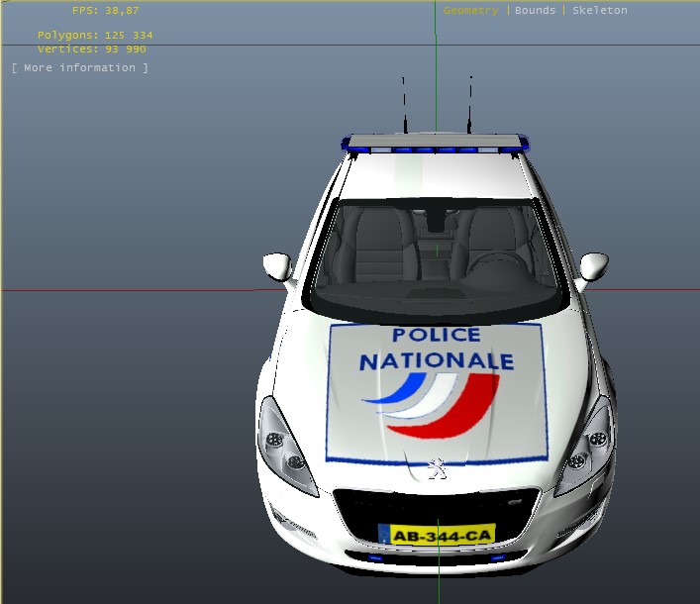This screenshot has height=604, width=700.
Task: Select the Vertices: 93 990 readout
Action: point(91,50)
